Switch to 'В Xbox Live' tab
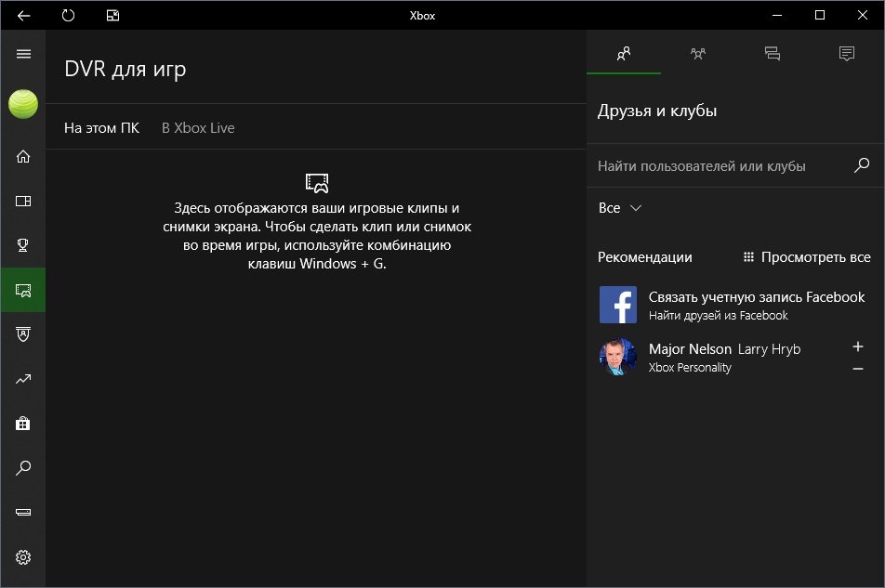Viewport: 885px width, 588px height. coord(198,128)
